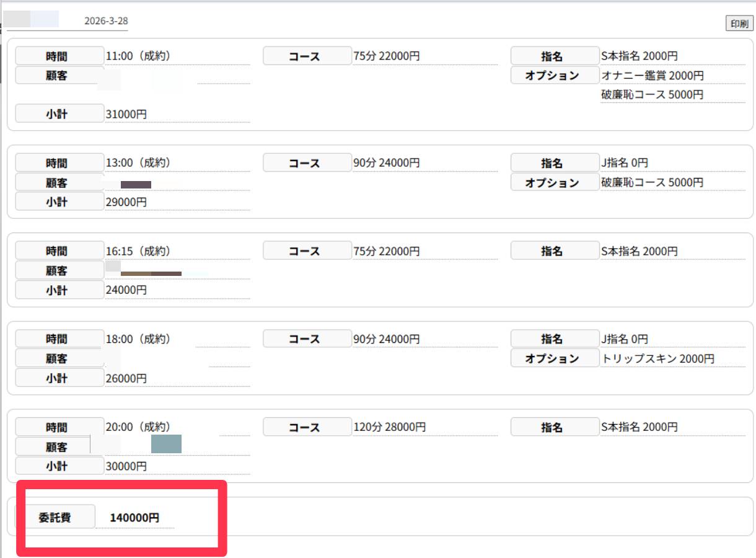Click 時間 label of 11:00 booking

[x=59, y=56]
